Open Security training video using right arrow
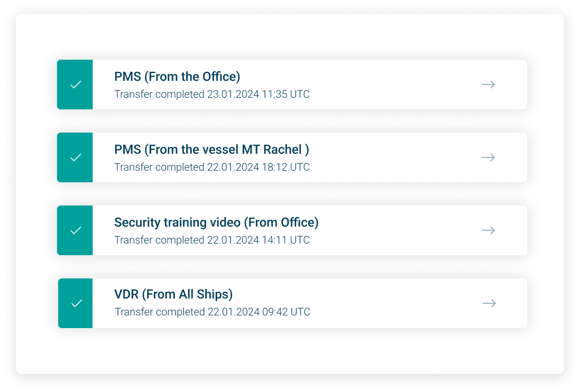The width and height of the screenshot is (580, 392). coord(488,230)
